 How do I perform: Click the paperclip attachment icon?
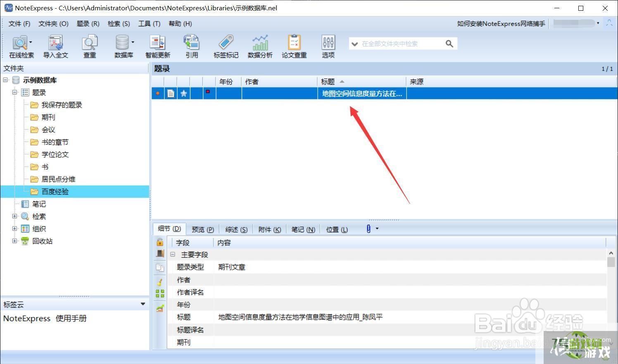pos(368,229)
